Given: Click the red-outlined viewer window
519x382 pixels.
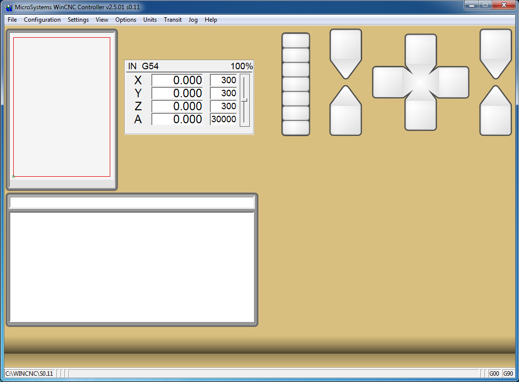Looking at the screenshot, I should [62, 107].
